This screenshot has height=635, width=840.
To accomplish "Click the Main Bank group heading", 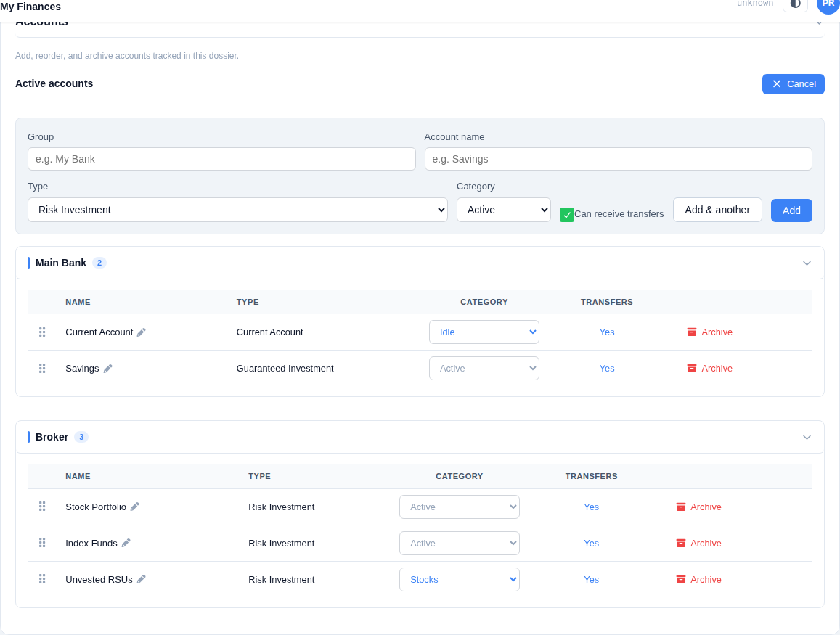I will [60, 263].
